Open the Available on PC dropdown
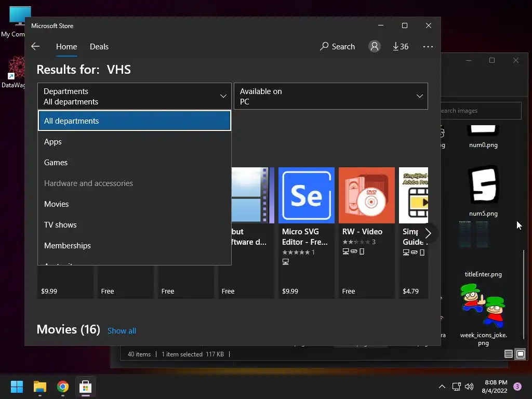Image resolution: width=532 pixels, height=399 pixels. (331, 96)
